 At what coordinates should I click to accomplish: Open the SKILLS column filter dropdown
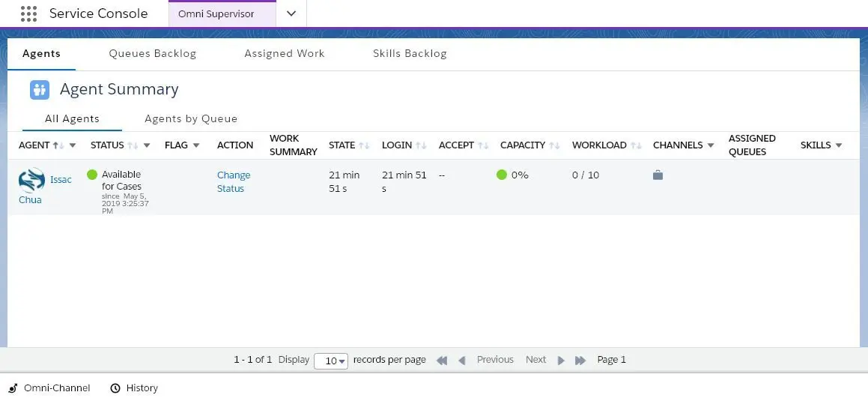(x=839, y=145)
